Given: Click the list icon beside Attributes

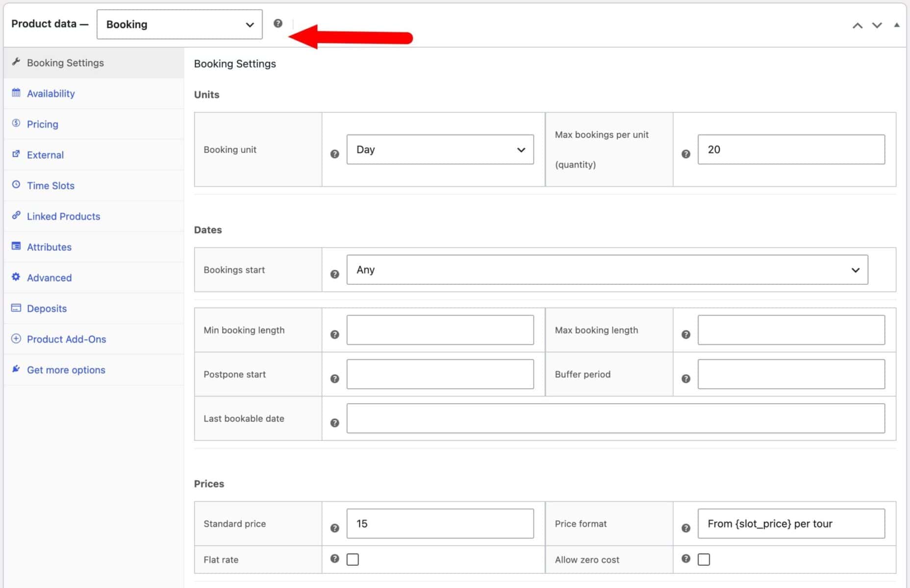Looking at the screenshot, I should coord(16,246).
